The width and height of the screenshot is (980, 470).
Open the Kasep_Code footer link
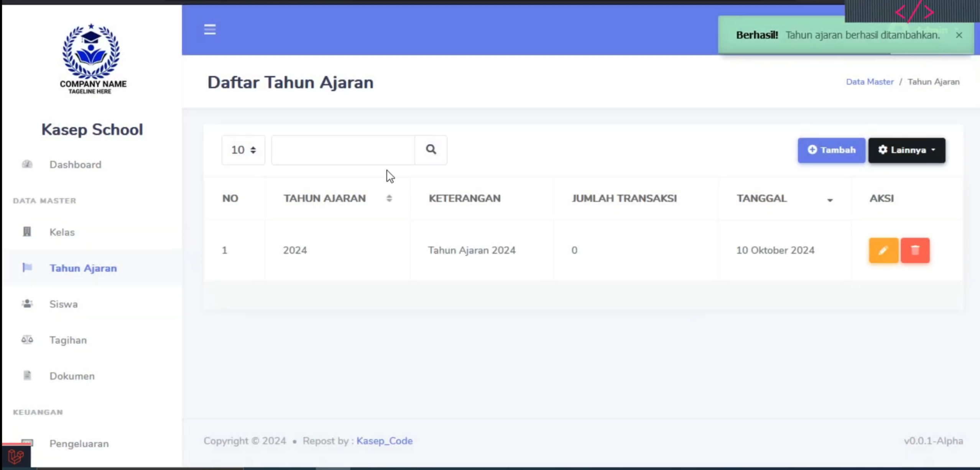[x=384, y=441]
